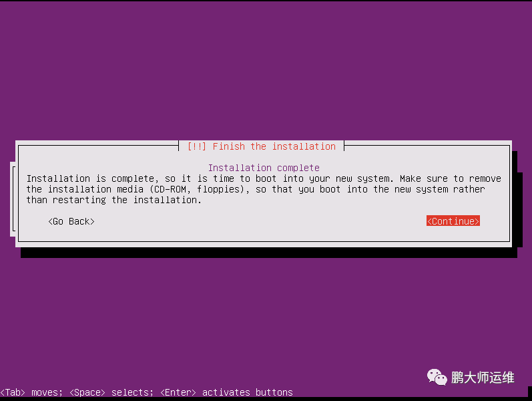Viewport: 532px width, 401px height.
Task: Click the black drop shadow below the dialog
Action: (269, 253)
